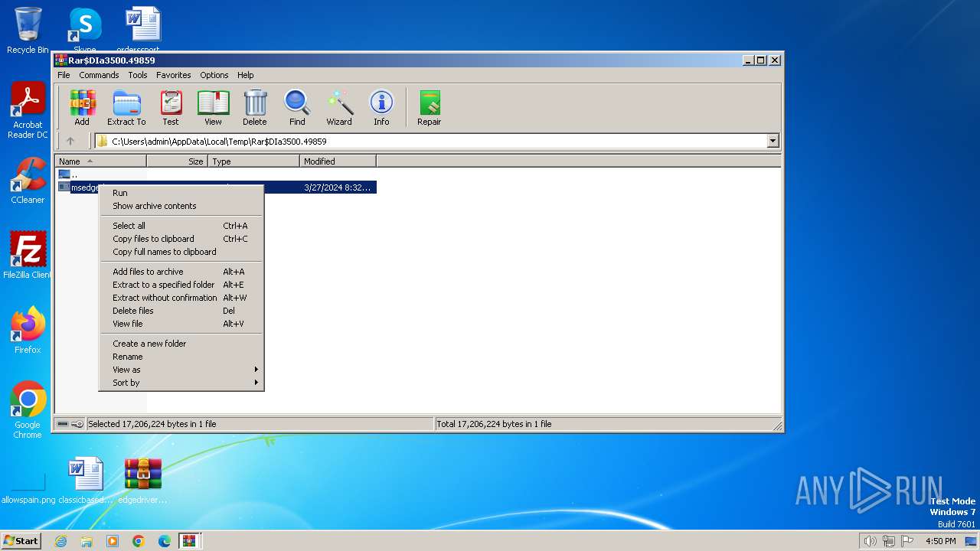Open the Favorites menu
This screenshot has width=980, height=551.
tap(174, 75)
